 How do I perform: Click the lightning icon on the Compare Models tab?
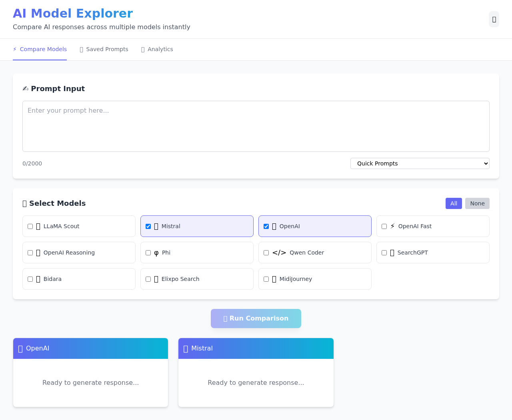[x=15, y=49]
